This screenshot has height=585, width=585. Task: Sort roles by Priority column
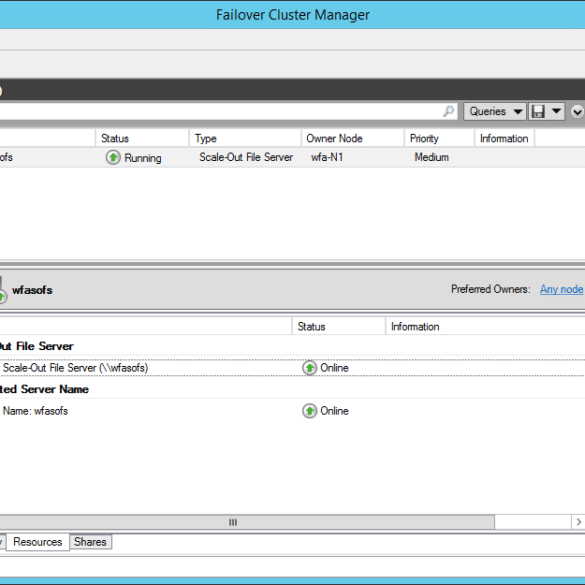pos(439,138)
